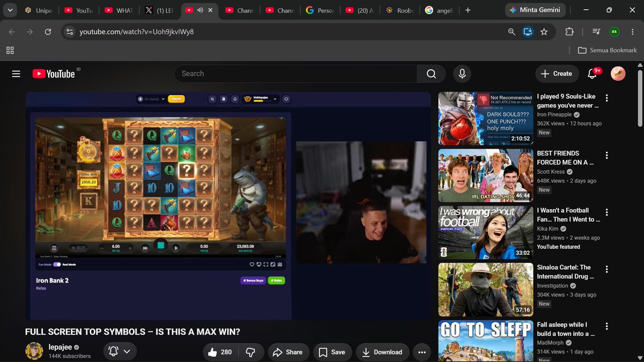This screenshot has height=362, width=644.
Task: Like the video with 280 likes
Action: tap(220, 352)
